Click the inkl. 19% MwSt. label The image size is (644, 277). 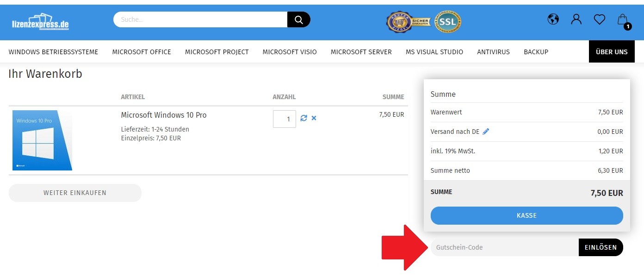tap(453, 151)
